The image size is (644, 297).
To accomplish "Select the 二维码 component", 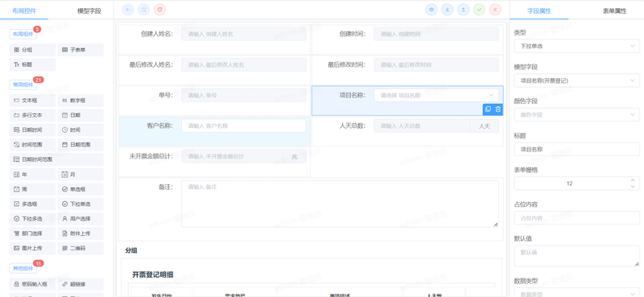I will click(80, 249).
